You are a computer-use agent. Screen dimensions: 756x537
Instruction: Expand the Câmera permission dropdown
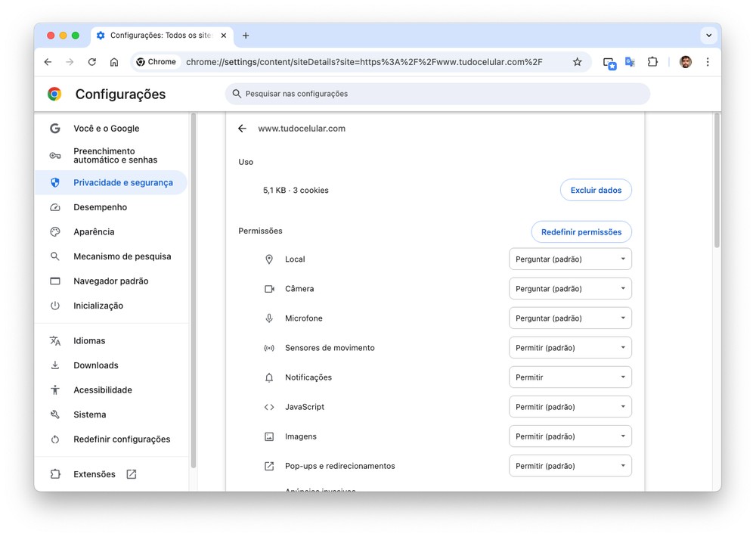pyautogui.click(x=570, y=289)
